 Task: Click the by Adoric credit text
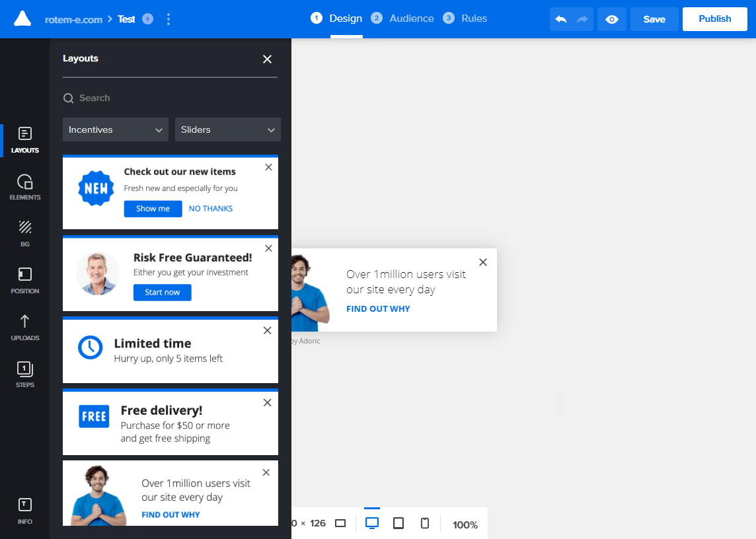coord(306,341)
